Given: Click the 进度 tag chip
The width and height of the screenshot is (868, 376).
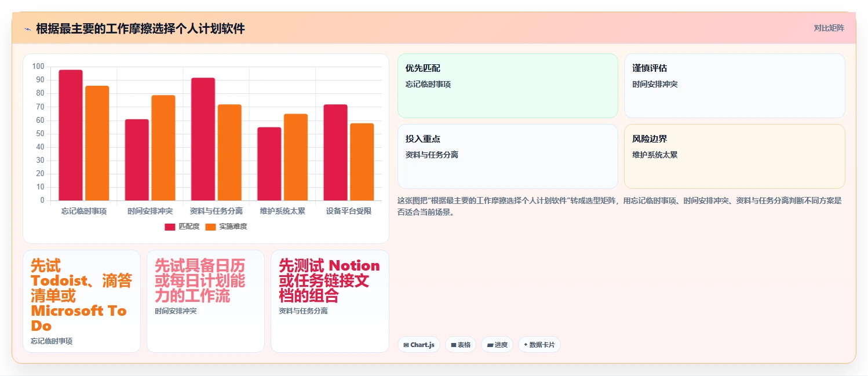Looking at the screenshot, I should tap(497, 345).
